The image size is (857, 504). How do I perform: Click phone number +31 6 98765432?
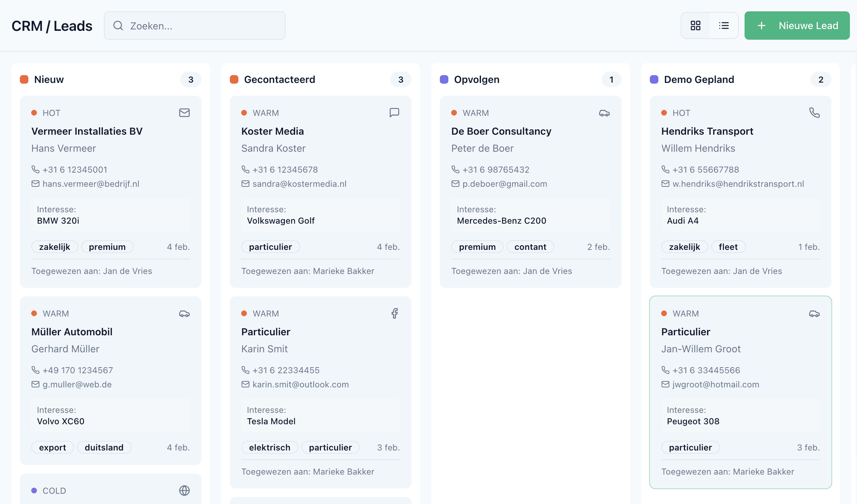(496, 169)
